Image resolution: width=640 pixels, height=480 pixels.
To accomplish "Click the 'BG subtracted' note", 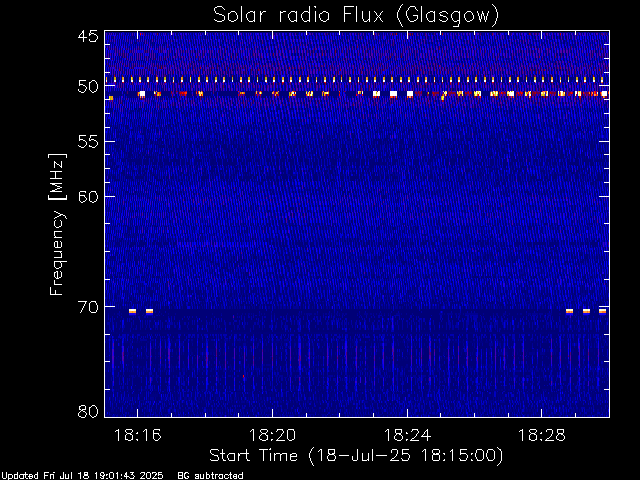I will (210, 476).
